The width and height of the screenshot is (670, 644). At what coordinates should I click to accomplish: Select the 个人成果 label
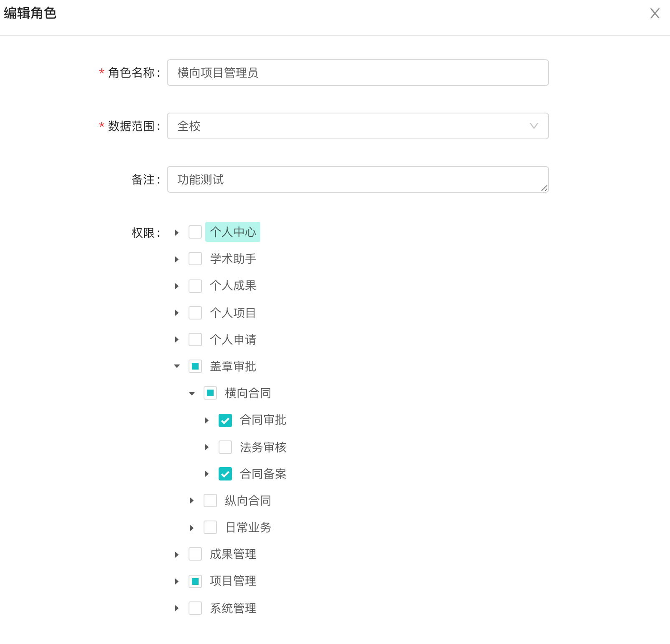(x=233, y=286)
